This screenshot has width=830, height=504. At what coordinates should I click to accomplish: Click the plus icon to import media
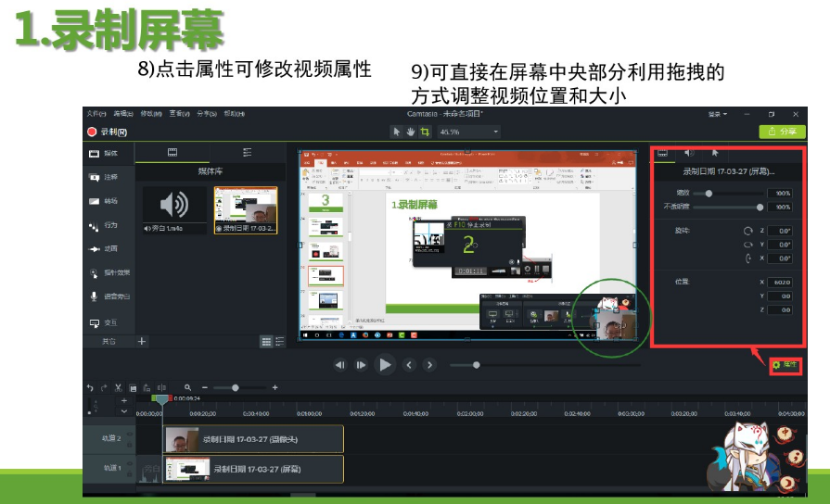pyautogui.click(x=142, y=341)
